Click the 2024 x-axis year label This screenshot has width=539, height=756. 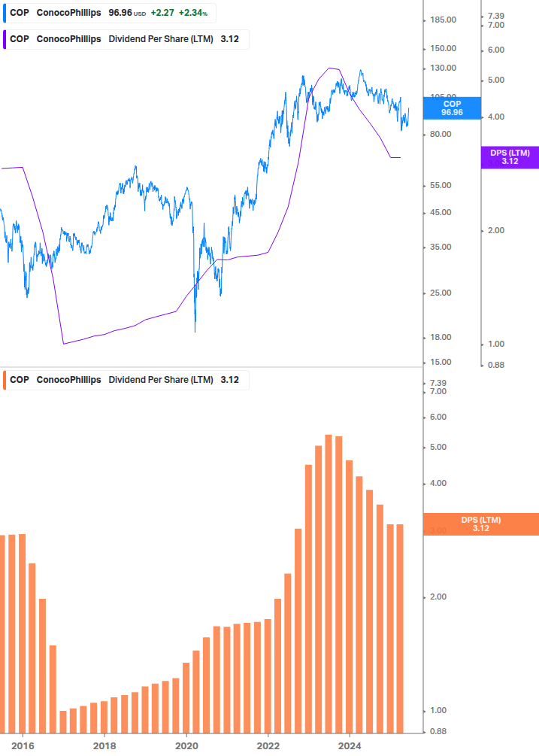[350, 746]
